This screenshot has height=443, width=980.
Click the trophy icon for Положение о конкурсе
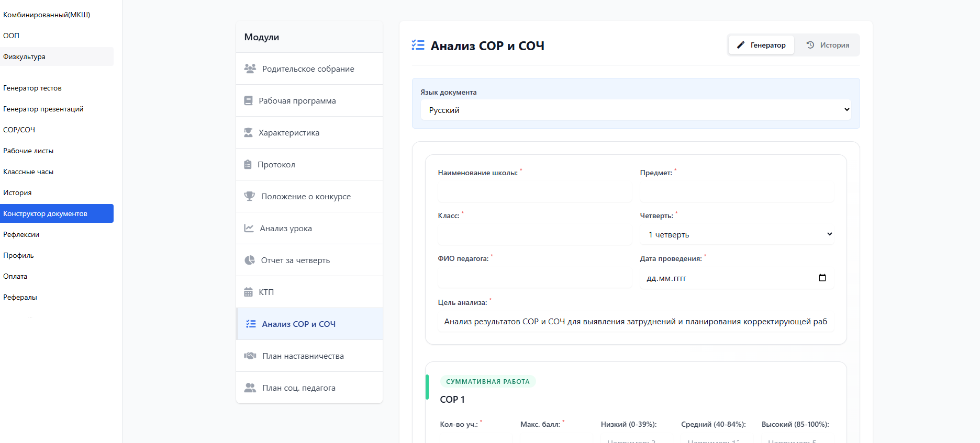tap(249, 196)
